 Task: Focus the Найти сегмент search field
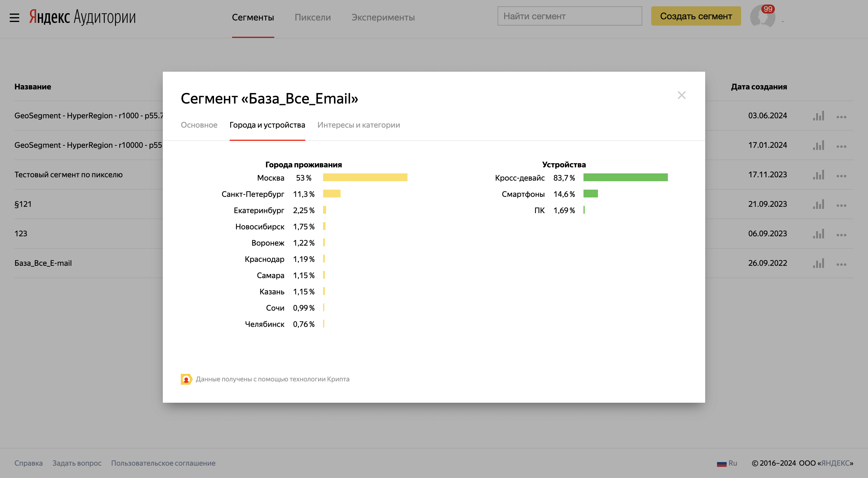pos(570,16)
